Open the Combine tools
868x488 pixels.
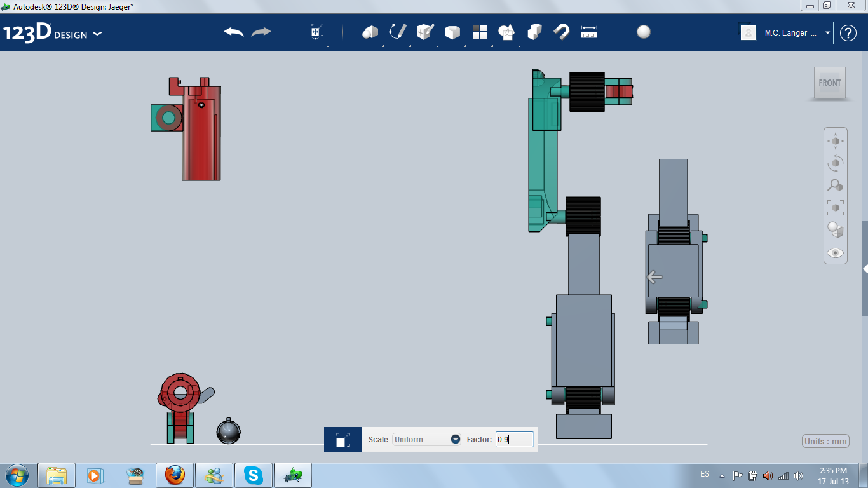[534, 32]
